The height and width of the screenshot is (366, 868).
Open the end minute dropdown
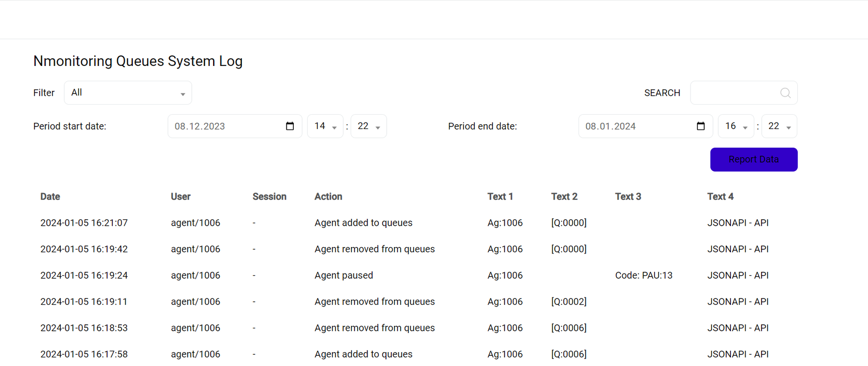[779, 126]
